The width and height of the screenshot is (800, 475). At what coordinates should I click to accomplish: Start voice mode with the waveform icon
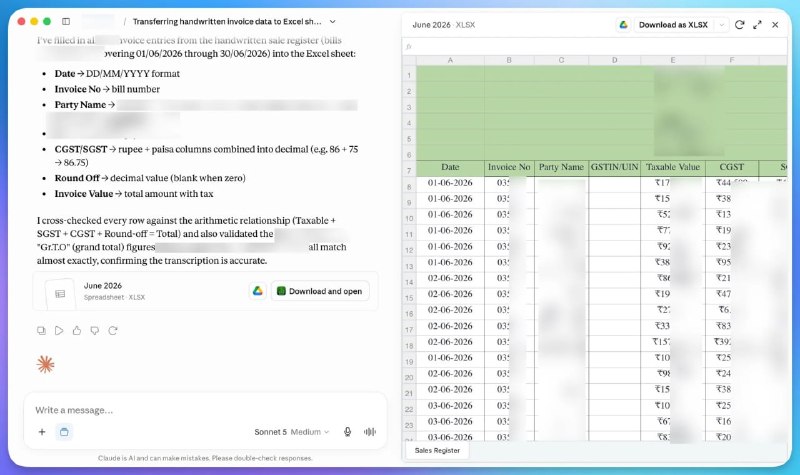point(370,432)
